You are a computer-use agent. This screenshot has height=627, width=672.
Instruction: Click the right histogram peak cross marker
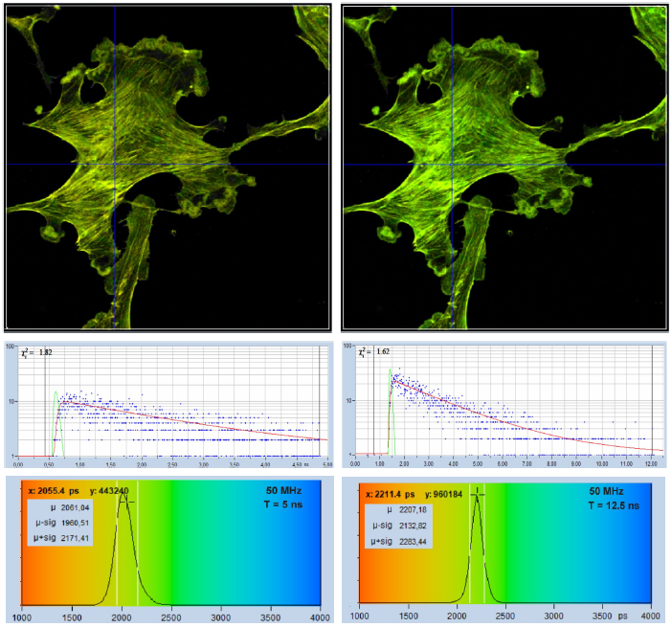pyautogui.click(x=480, y=494)
